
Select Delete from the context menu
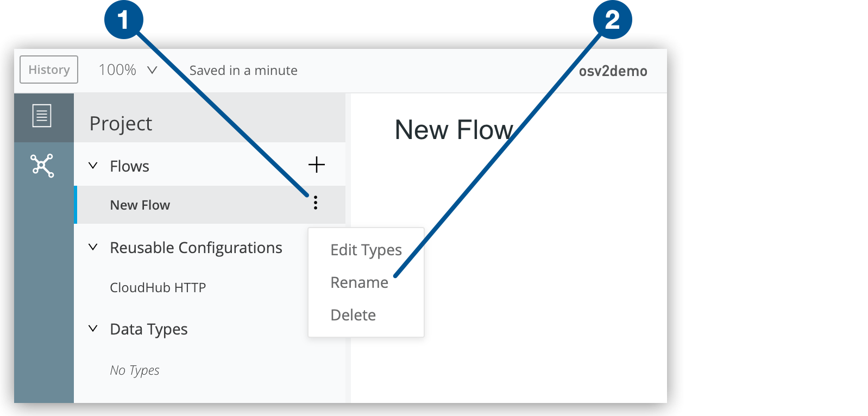(353, 315)
